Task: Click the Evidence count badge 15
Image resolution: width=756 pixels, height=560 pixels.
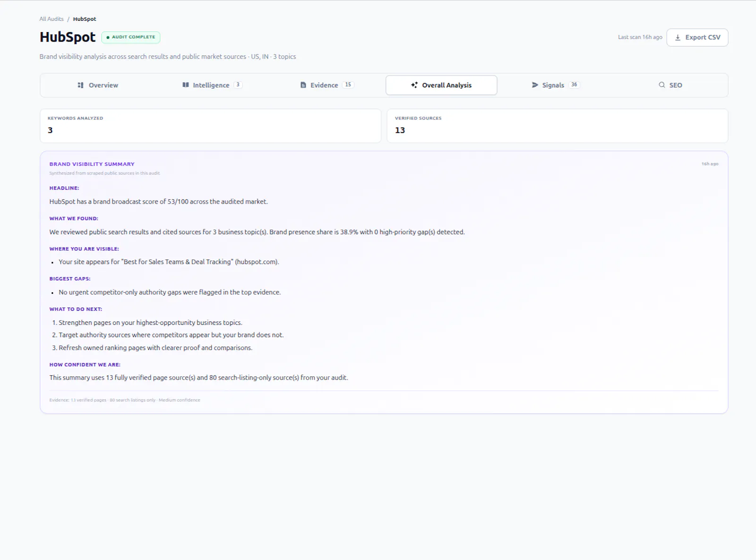Action: tap(348, 85)
